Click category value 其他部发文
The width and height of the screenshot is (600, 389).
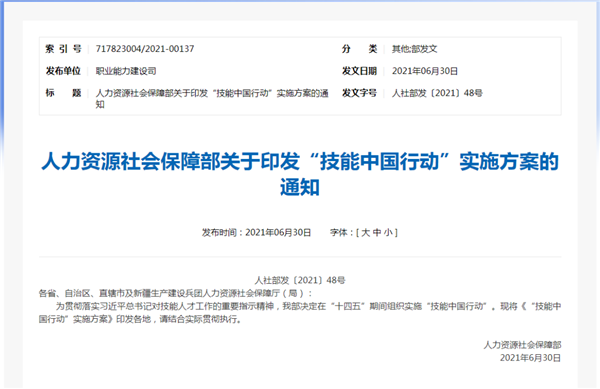coord(414,49)
